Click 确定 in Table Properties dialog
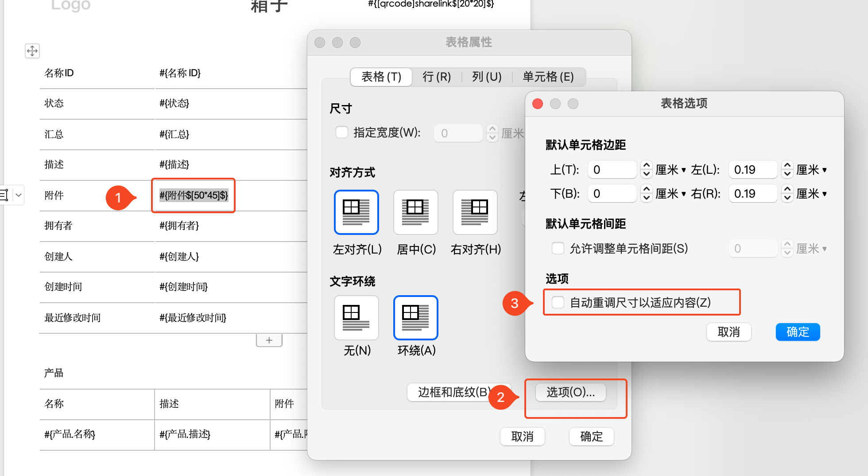Viewport: 868px width, 476px height. tap(591, 437)
